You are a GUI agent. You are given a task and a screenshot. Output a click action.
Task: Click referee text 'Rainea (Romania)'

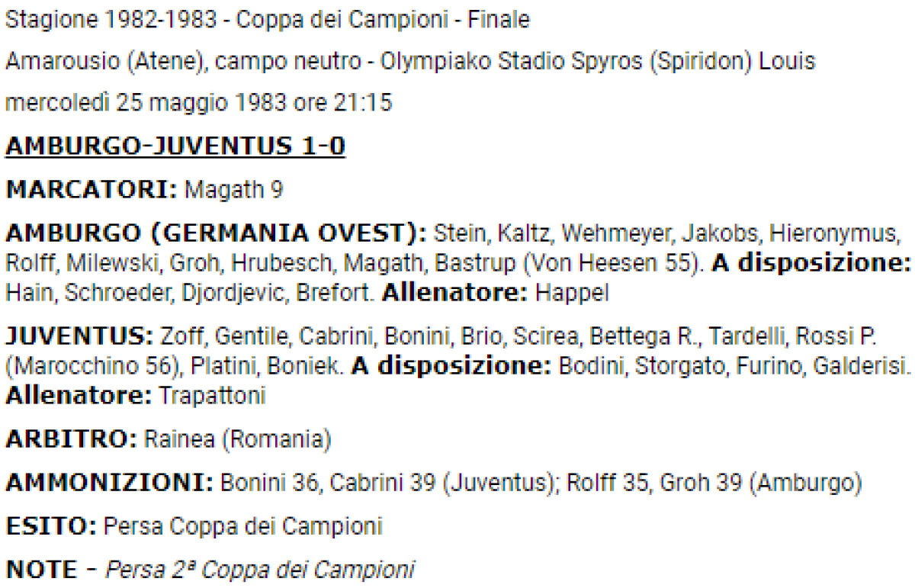(x=238, y=439)
